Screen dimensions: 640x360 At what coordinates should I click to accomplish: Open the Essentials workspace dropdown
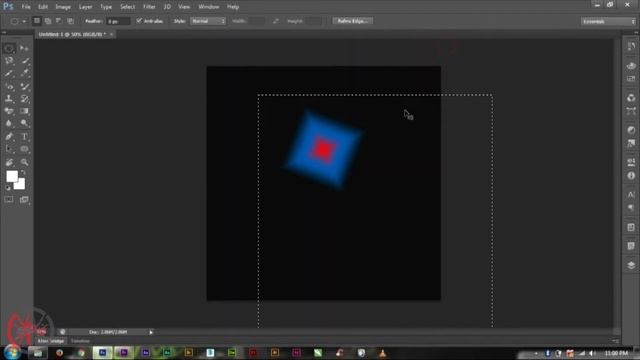608,21
